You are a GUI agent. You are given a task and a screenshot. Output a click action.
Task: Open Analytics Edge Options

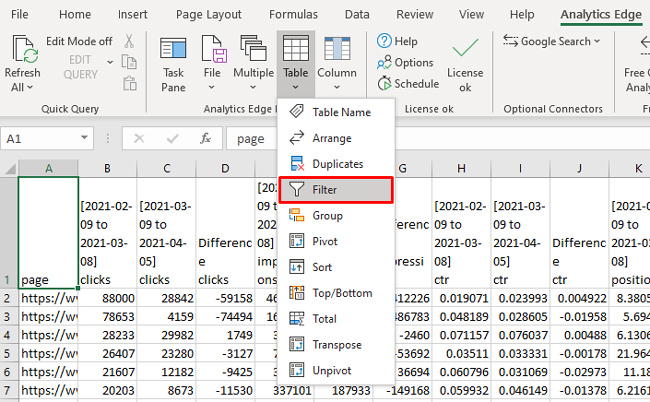406,63
